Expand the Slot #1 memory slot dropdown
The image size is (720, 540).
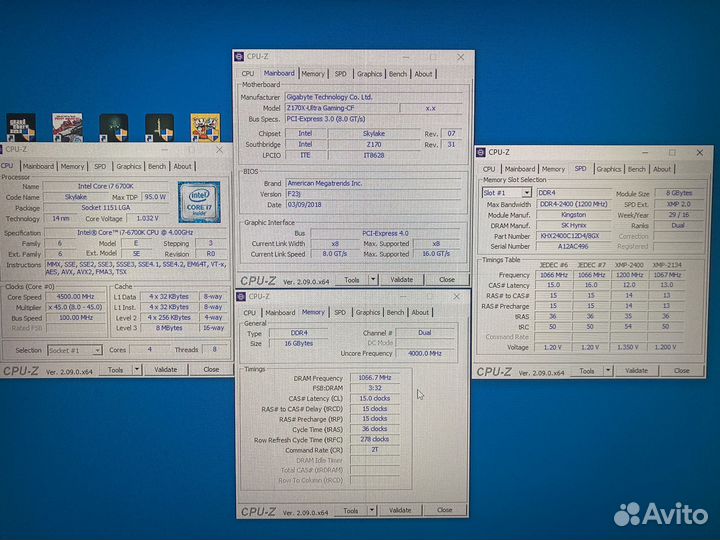527,192
